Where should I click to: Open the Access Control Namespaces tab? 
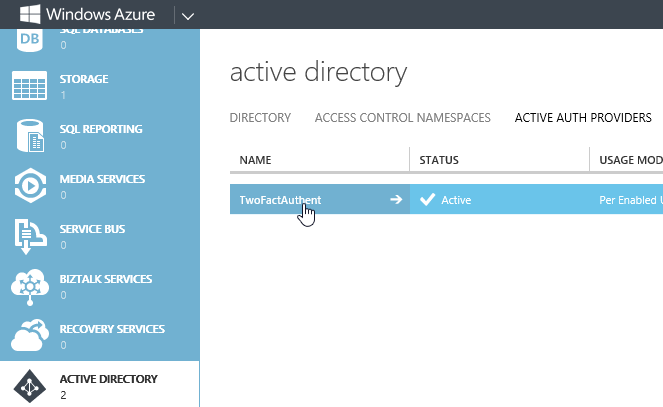(402, 118)
